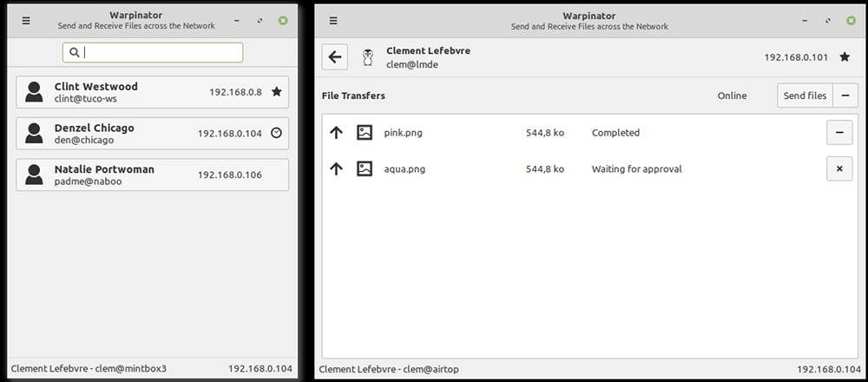This screenshot has height=382, width=868.
Task: Toggle favorite star next to 192.168.0.101
Action: click(x=845, y=56)
